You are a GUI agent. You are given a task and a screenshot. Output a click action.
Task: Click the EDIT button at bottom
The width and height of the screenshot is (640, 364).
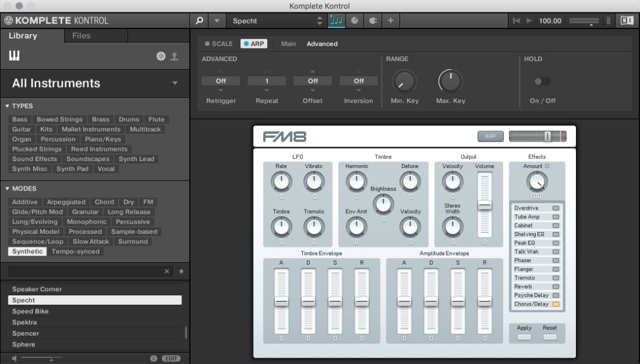[x=171, y=358]
